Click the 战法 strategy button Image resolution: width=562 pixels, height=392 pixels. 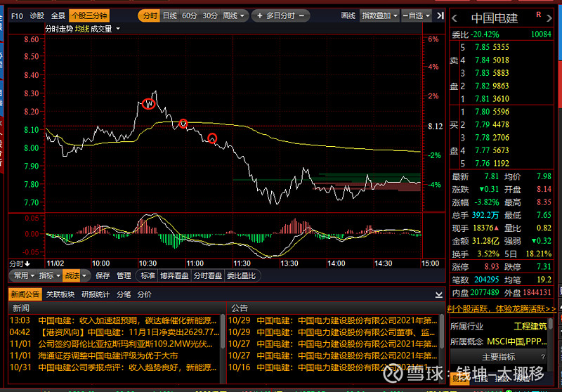pos(72,275)
